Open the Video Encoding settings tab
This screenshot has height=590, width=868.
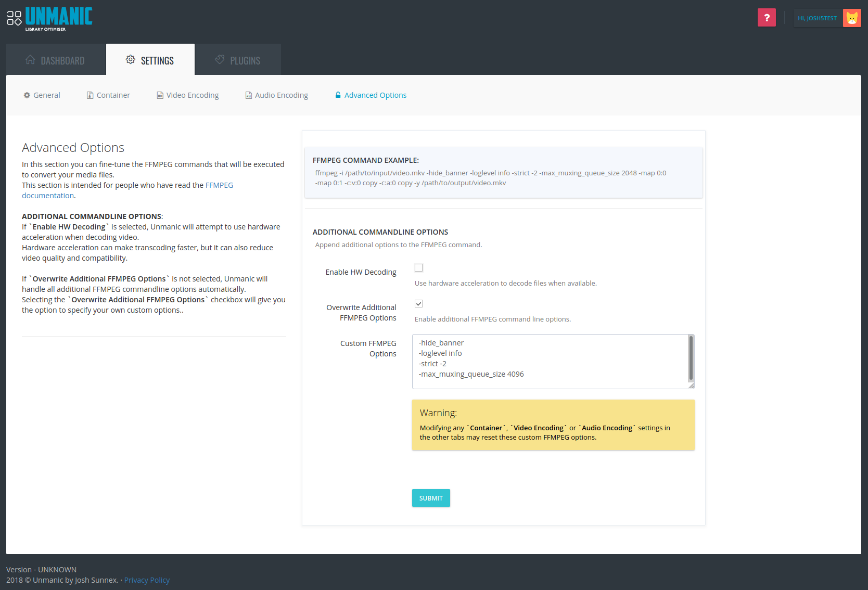click(x=188, y=95)
